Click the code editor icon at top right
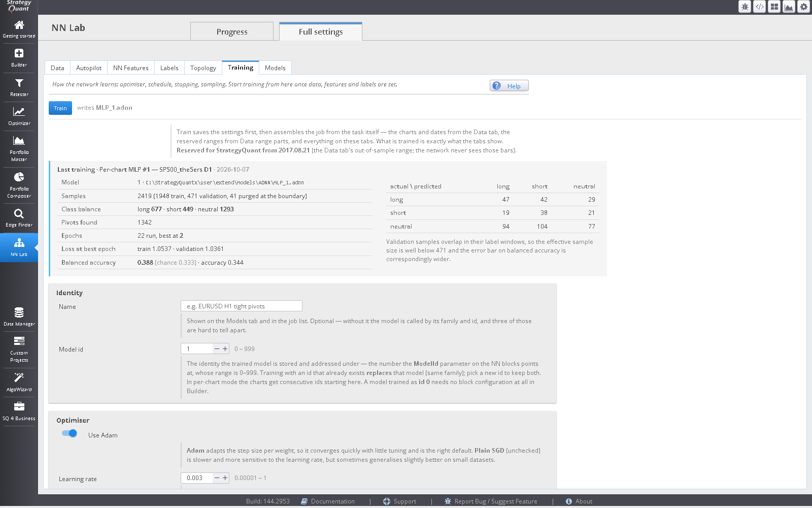812x508 pixels. coord(759,7)
